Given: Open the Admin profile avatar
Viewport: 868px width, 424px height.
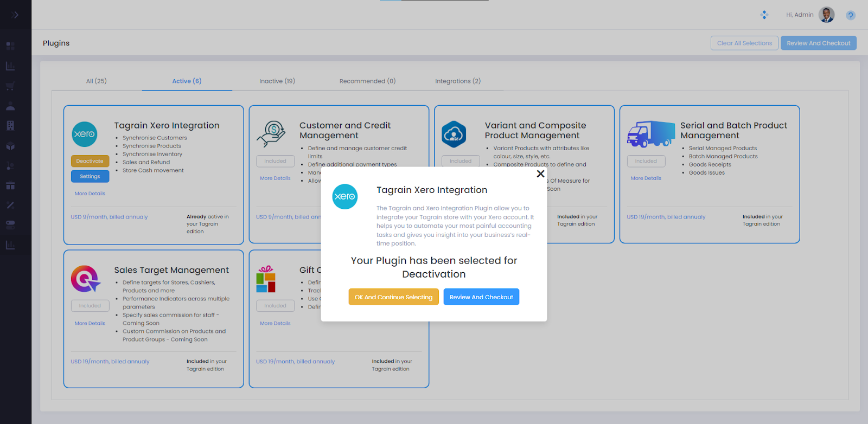Looking at the screenshot, I should click(827, 15).
